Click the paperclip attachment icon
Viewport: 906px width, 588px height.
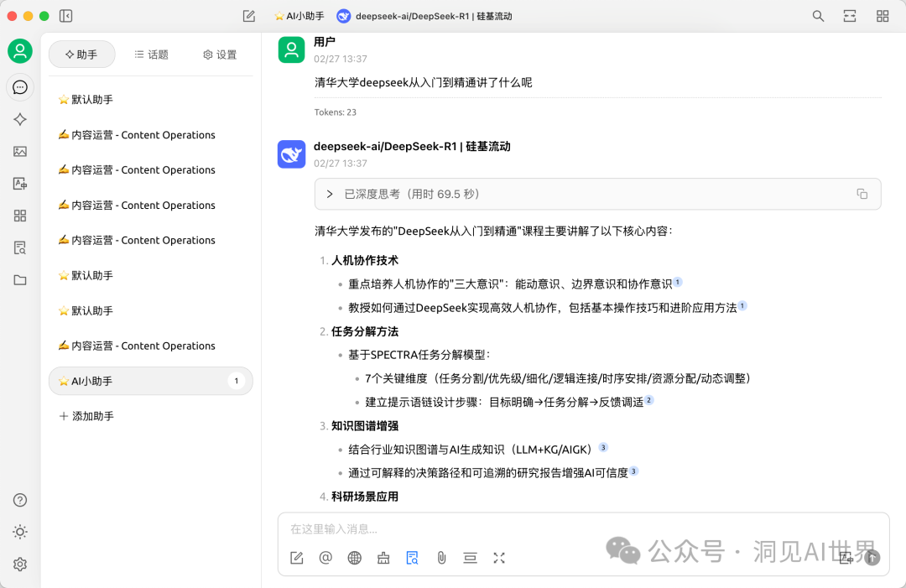[441, 558]
